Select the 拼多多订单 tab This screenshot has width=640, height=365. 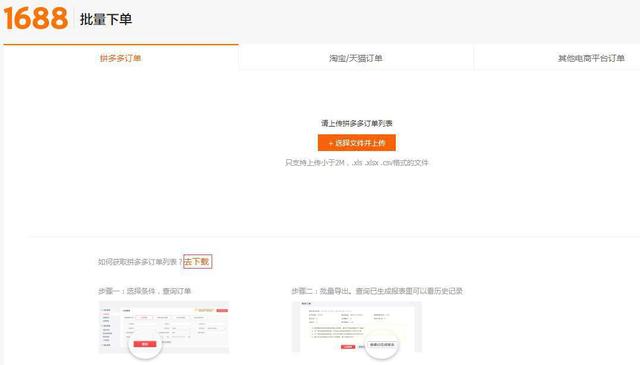(x=121, y=58)
